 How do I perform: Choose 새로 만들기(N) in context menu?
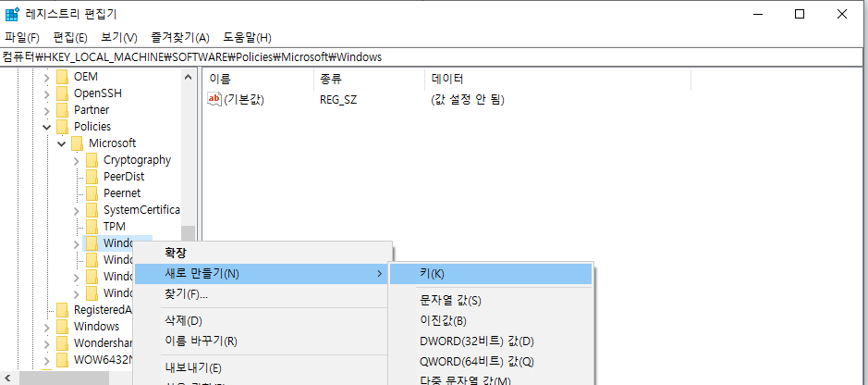(x=263, y=274)
